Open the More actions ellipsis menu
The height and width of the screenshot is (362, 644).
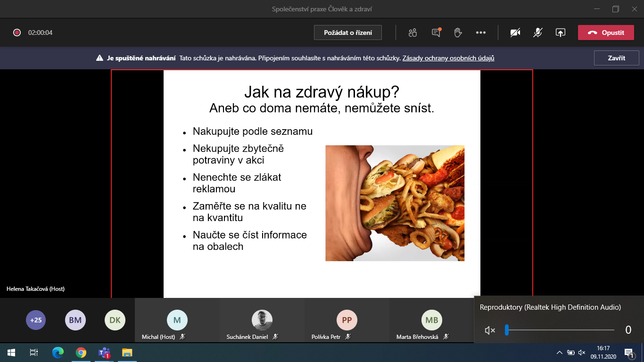(480, 33)
